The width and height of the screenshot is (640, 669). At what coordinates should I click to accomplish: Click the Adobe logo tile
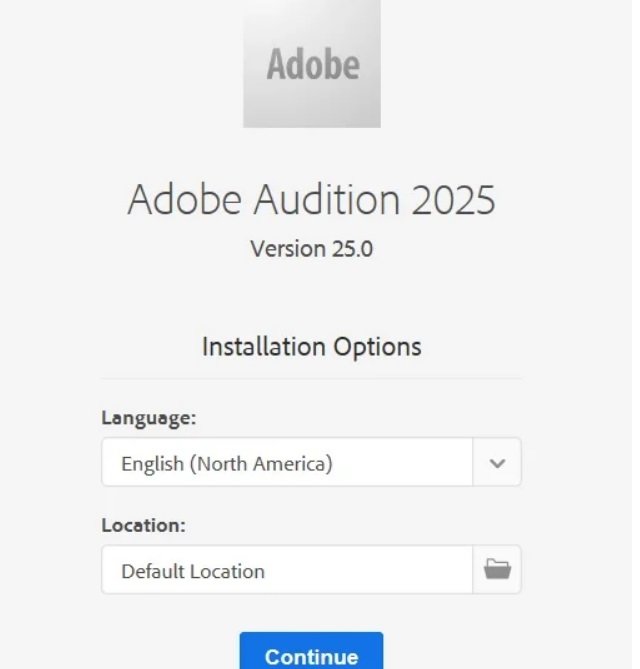coord(312,63)
